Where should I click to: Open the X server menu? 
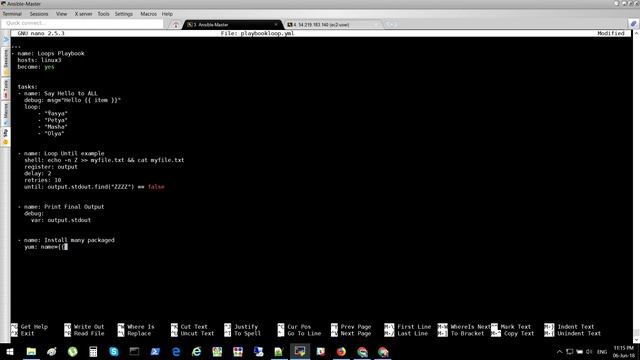click(x=83, y=14)
